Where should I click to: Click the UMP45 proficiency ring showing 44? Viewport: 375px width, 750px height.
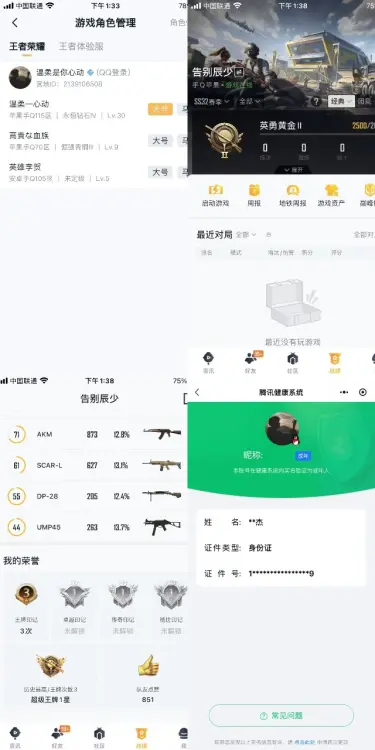point(17,527)
